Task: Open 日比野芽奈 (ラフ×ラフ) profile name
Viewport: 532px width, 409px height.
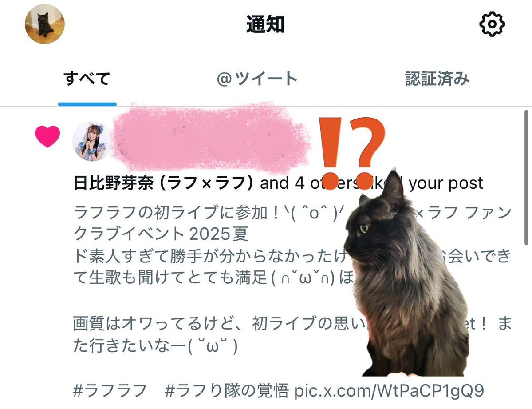Action: (164, 183)
